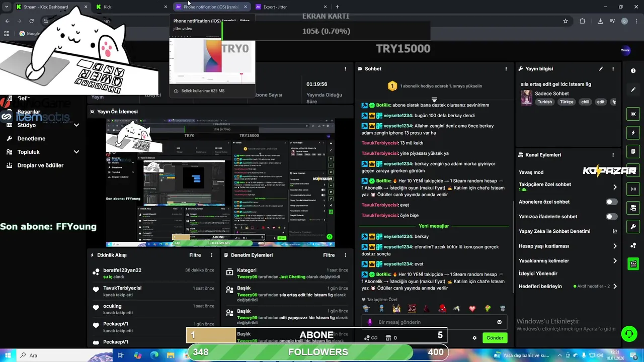
Task: Open the wrench icon in right sidebar
Action: pyautogui.click(x=633, y=226)
